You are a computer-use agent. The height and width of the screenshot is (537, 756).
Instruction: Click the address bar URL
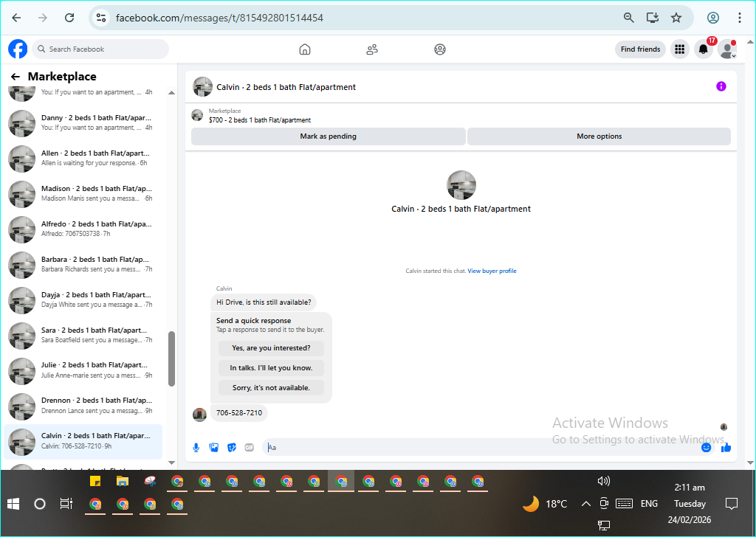click(219, 18)
